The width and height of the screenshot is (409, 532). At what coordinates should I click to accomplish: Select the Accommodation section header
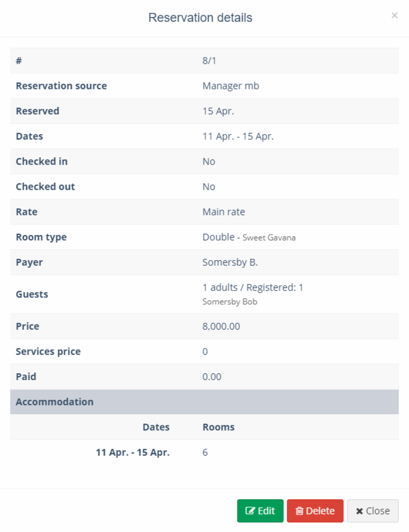55,402
